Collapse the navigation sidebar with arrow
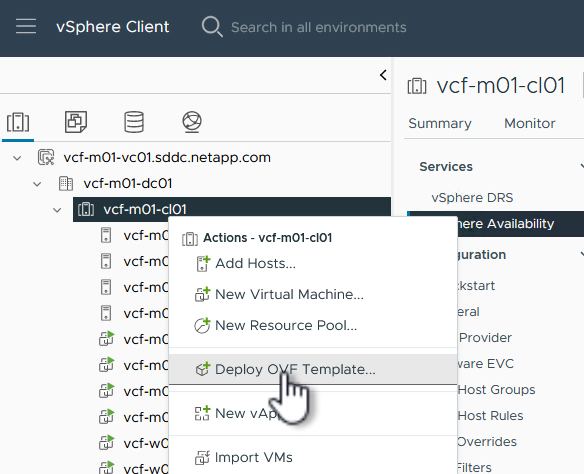 (383, 75)
